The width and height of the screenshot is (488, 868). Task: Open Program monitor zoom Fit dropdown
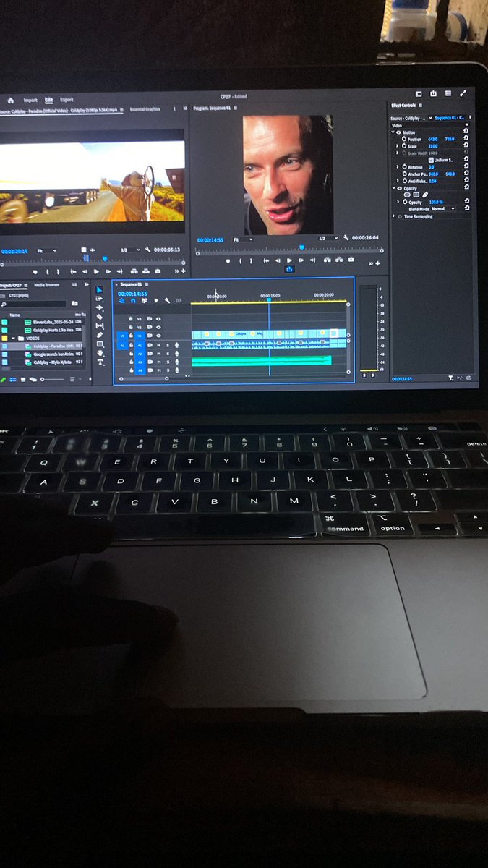244,239
